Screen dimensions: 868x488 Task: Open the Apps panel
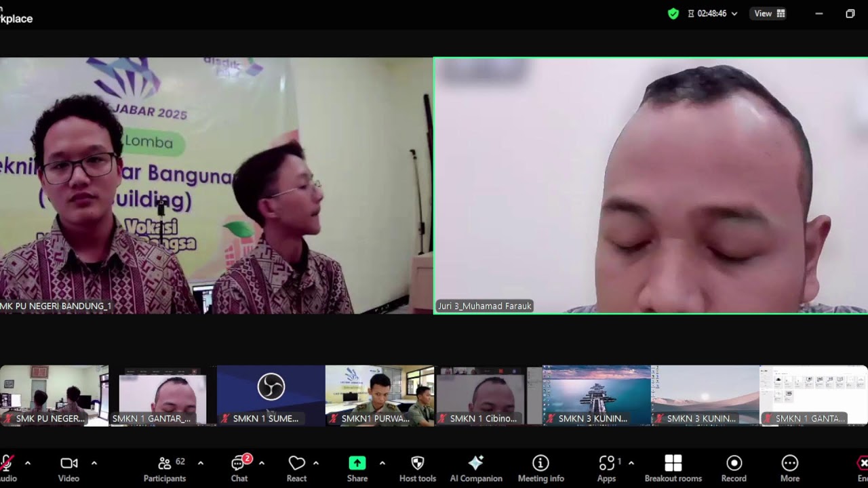[x=606, y=468]
